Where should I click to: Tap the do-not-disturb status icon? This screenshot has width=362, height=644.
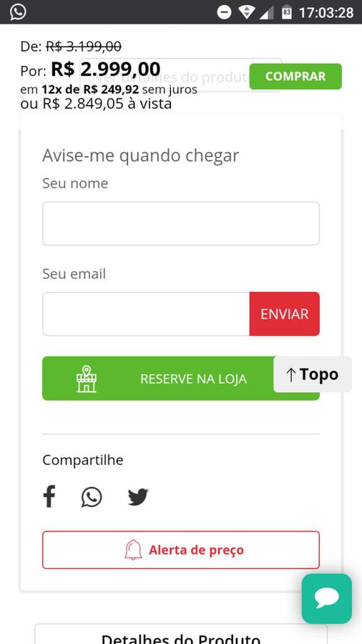[x=224, y=12]
